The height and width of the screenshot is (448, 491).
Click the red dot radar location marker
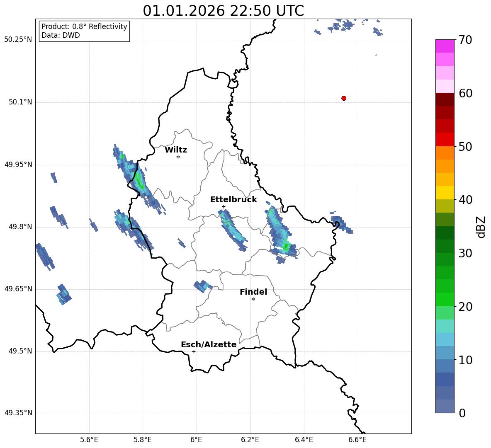344,98
